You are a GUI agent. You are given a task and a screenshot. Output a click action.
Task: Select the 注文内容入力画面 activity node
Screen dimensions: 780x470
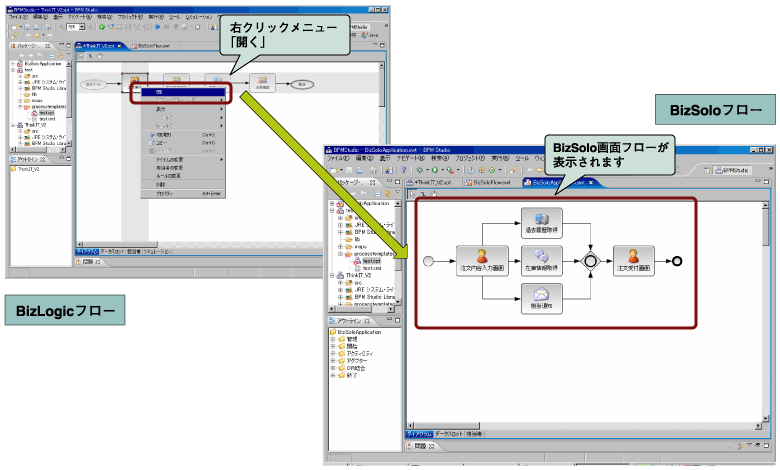(x=482, y=261)
